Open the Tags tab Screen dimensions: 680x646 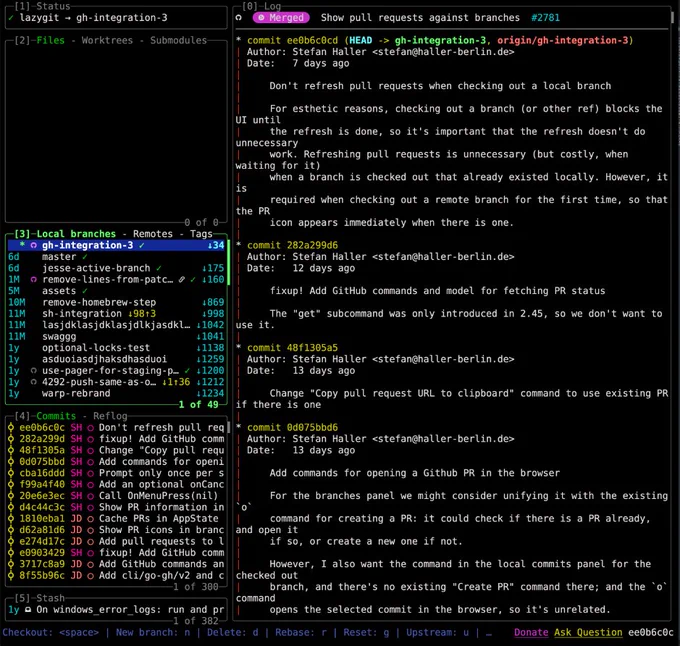tap(201, 234)
